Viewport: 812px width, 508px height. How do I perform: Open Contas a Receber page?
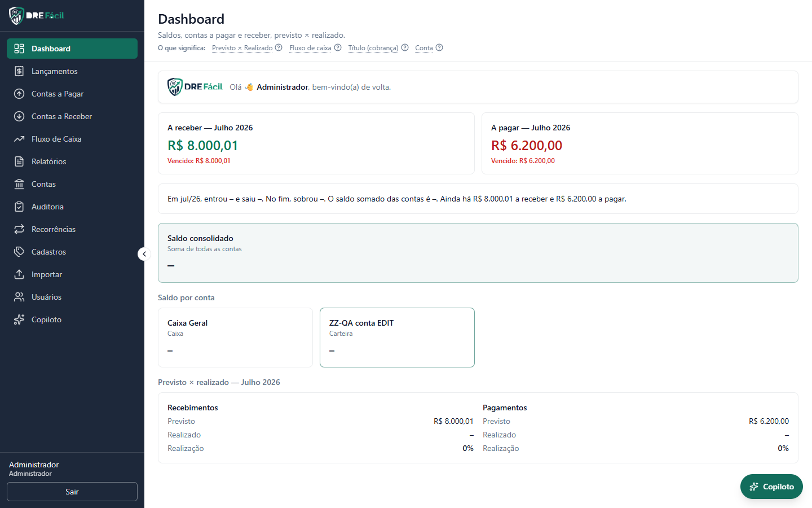click(72, 116)
